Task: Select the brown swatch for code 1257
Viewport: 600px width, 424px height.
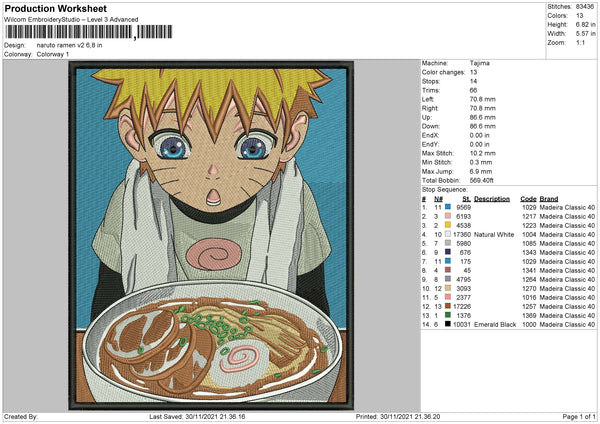Action: pos(448,306)
